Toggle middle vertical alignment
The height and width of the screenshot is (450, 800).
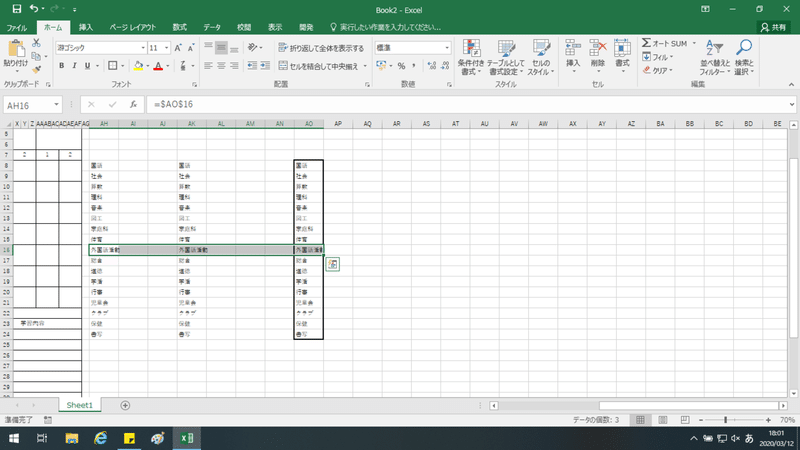(221, 48)
